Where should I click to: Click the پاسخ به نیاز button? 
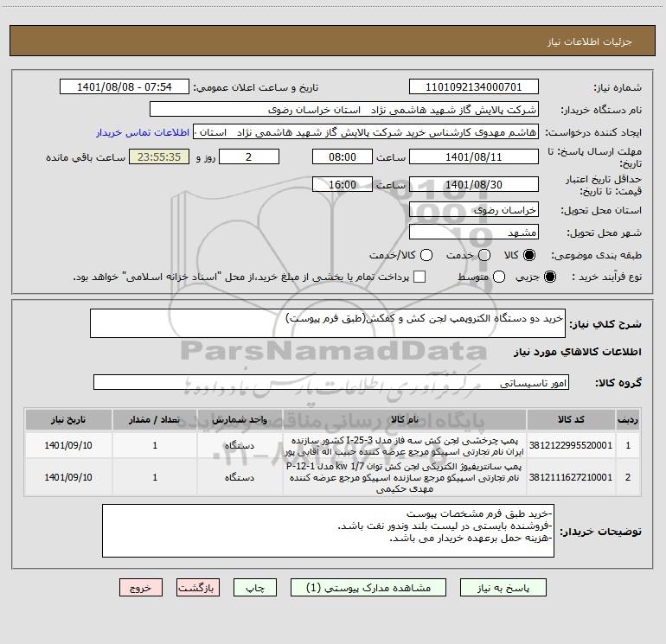tap(503, 588)
